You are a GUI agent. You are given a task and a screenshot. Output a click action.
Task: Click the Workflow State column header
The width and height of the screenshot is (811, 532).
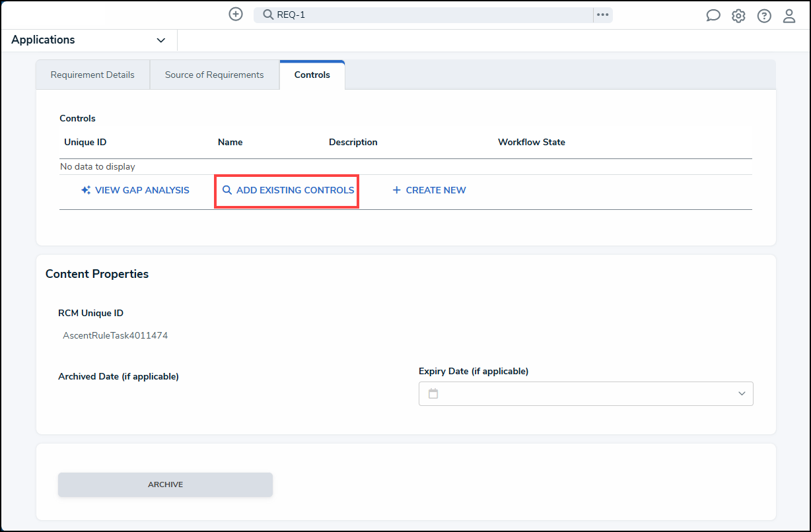[532, 142]
